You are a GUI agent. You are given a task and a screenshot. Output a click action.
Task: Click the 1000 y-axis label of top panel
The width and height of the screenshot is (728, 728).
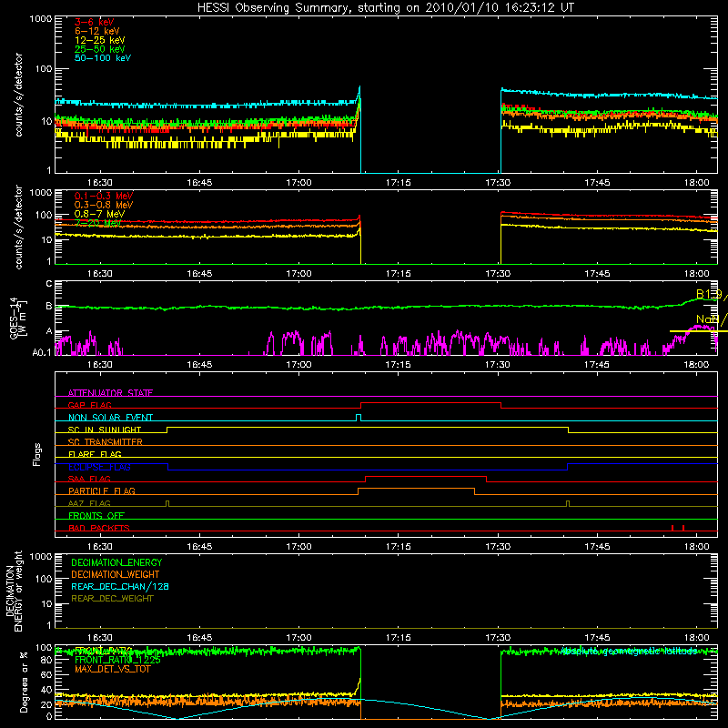[x=40, y=19]
